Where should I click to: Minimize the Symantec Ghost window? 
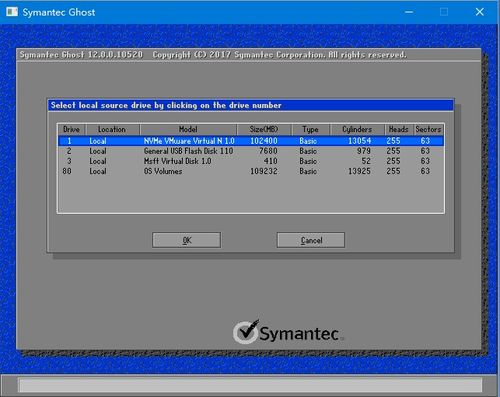tap(409, 12)
